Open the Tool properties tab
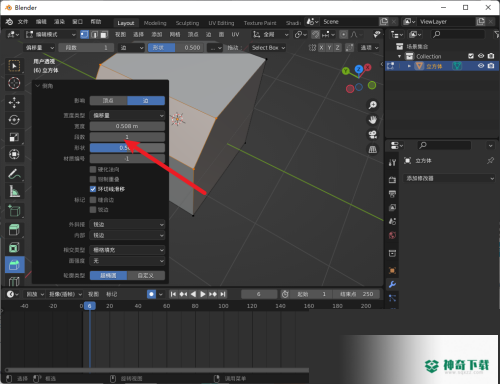The width and height of the screenshot is (500, 384). pyautogui.click(x=392, y=162)
